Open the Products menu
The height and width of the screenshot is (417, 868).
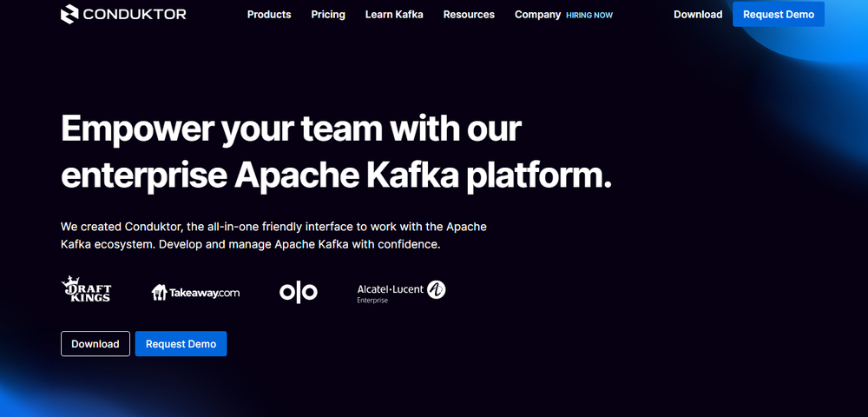point(269,15)
